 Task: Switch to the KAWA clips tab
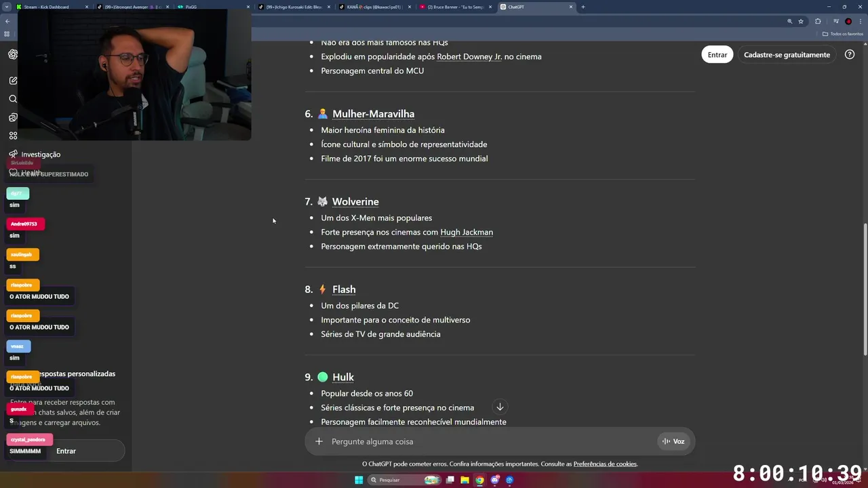click(x=374, y=7)
